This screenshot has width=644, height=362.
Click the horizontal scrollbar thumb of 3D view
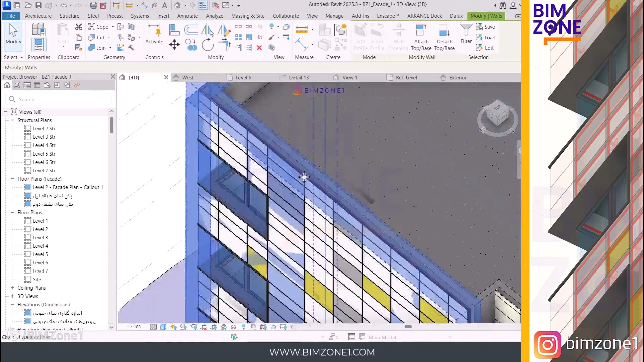[408, 327]
